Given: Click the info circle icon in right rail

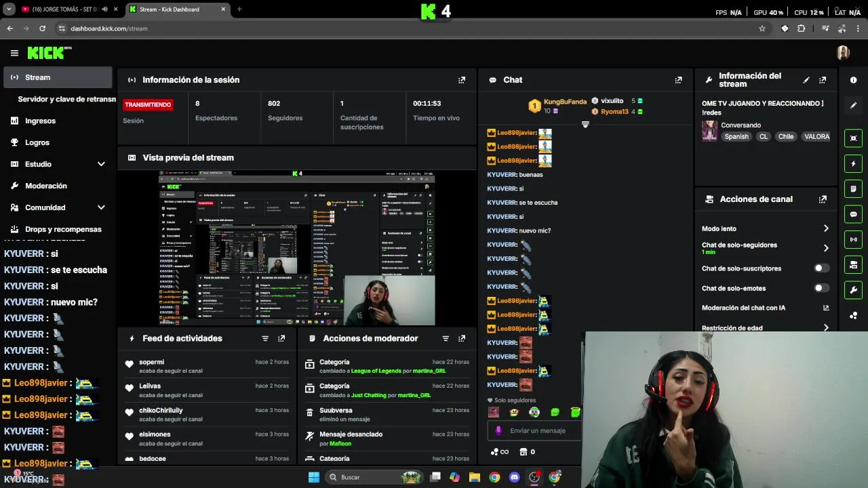Looking at the screenshot, I should pos(853,80).
